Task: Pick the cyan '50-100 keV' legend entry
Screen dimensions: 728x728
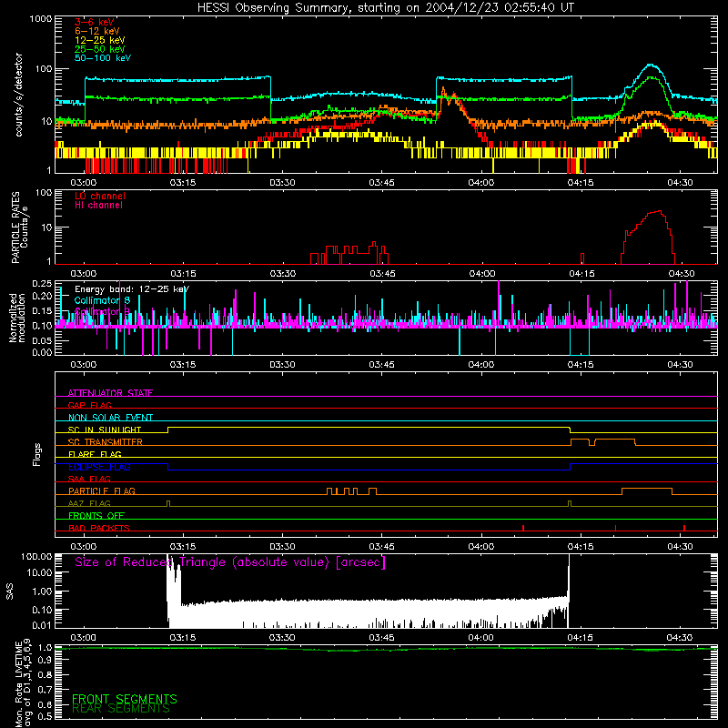Action: (x=103, y=58)
